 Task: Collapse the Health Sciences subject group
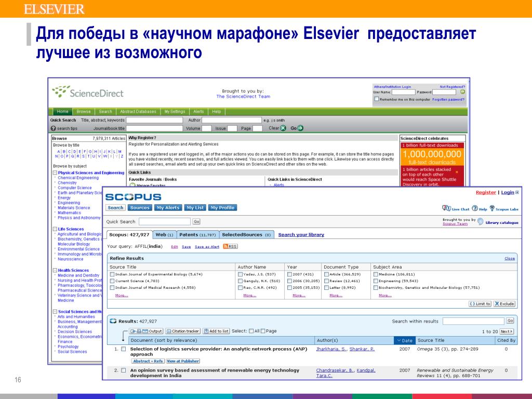pos(55,270)
